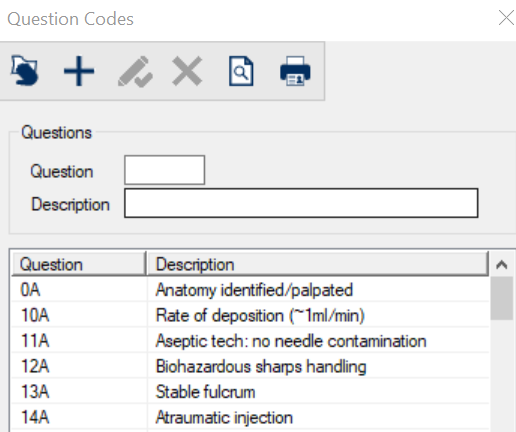516x432 pixels.
Task: Click the edit pencil icon
Action: pyautogui.click(x=135, y=71)
